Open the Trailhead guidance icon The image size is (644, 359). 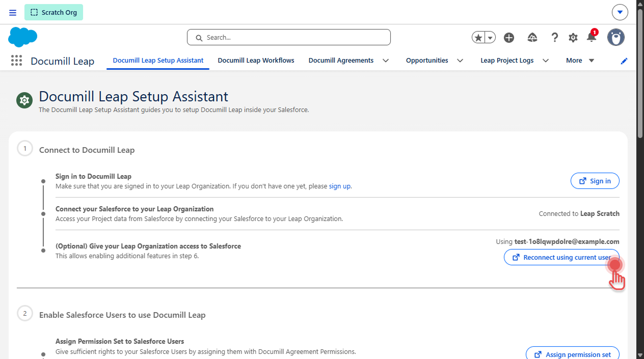pos(532,38)
